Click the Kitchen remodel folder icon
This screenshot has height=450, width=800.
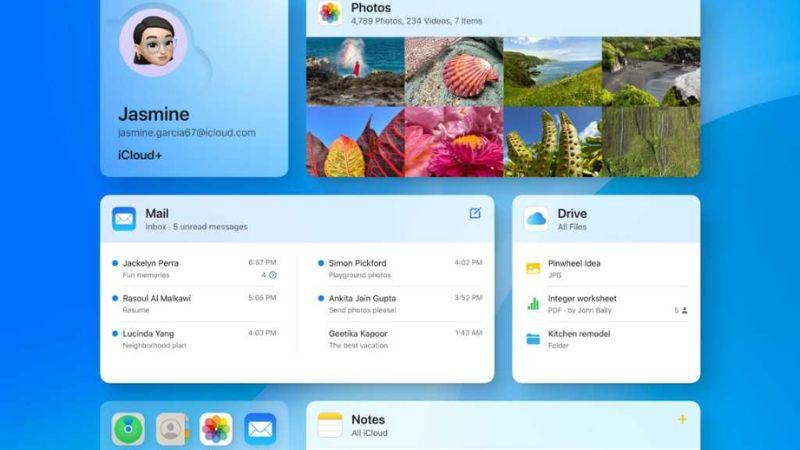533,339
